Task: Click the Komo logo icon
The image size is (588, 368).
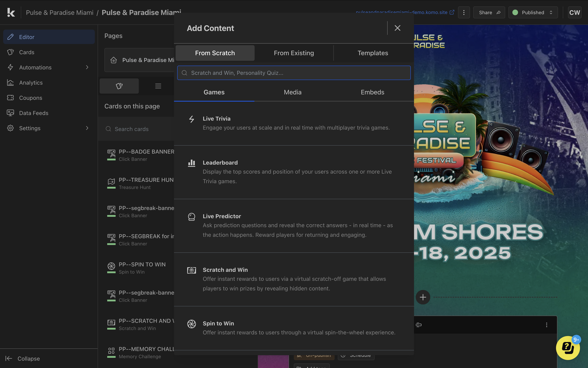Action: (11, 12)
